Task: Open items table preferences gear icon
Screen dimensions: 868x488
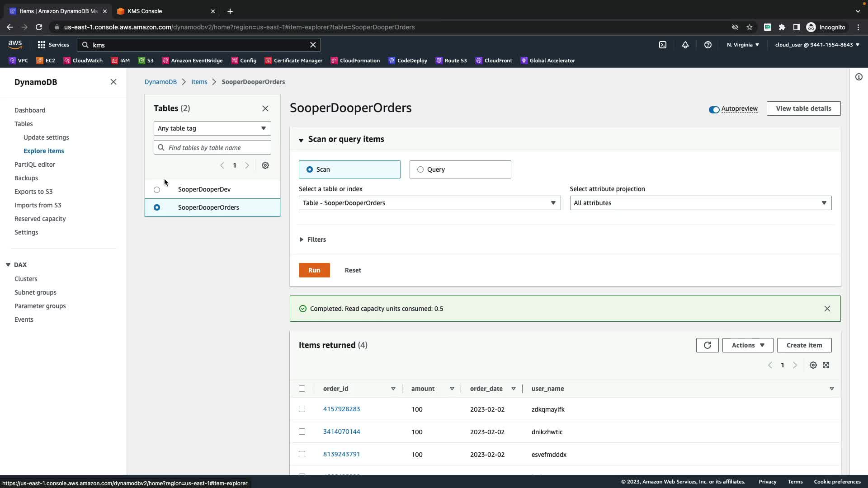Action: (813, 365)
